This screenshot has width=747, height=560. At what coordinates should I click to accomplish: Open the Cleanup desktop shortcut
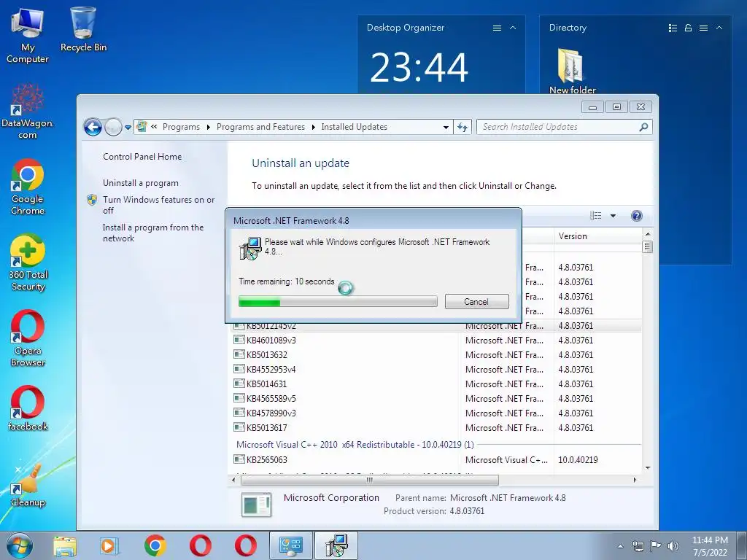[28, 485]
